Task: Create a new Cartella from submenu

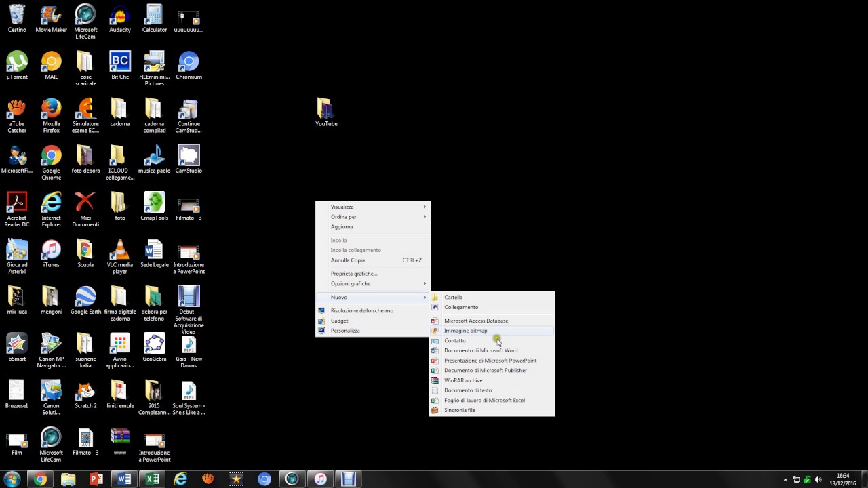Action: pyautogui.click(x=492, y=297)
